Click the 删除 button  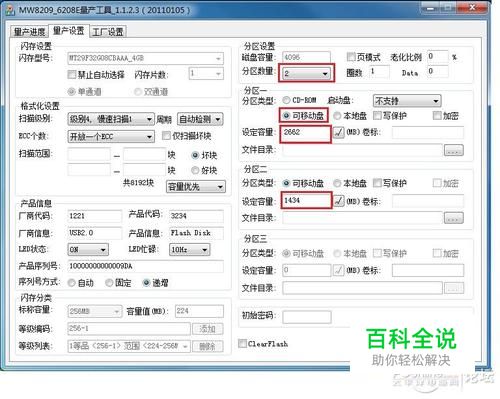(x=208, y=346)
